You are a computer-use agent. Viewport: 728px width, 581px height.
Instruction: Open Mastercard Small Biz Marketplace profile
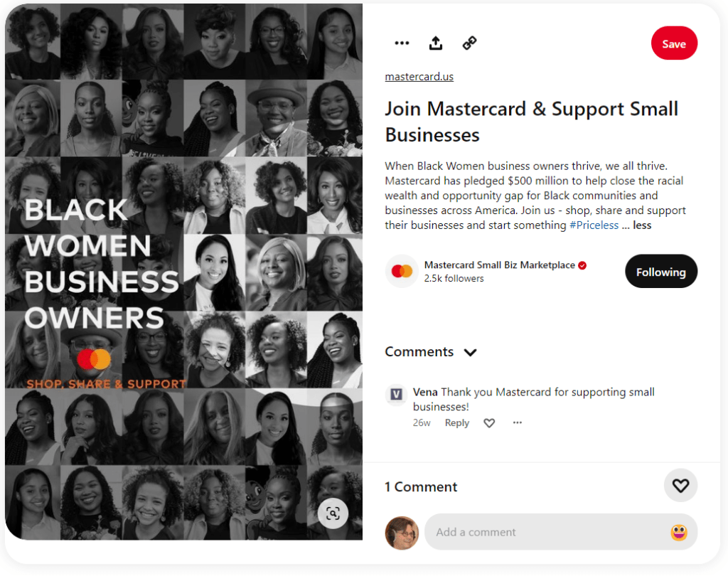499,265
